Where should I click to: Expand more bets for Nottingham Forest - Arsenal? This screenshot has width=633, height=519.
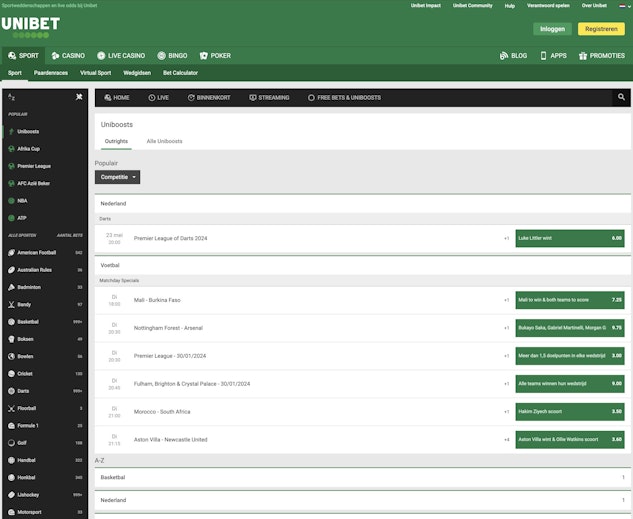coord(506,328)
